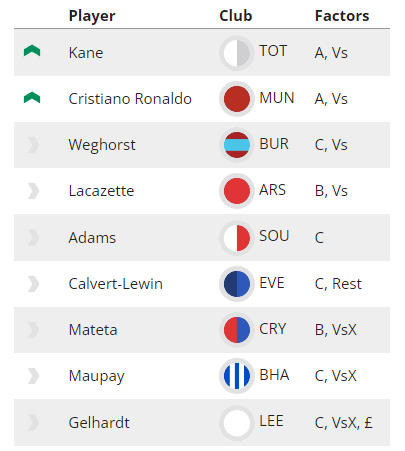Click the Leeds white club badge
The width and height of the screenshot is (405, 451).
point(237,423)
